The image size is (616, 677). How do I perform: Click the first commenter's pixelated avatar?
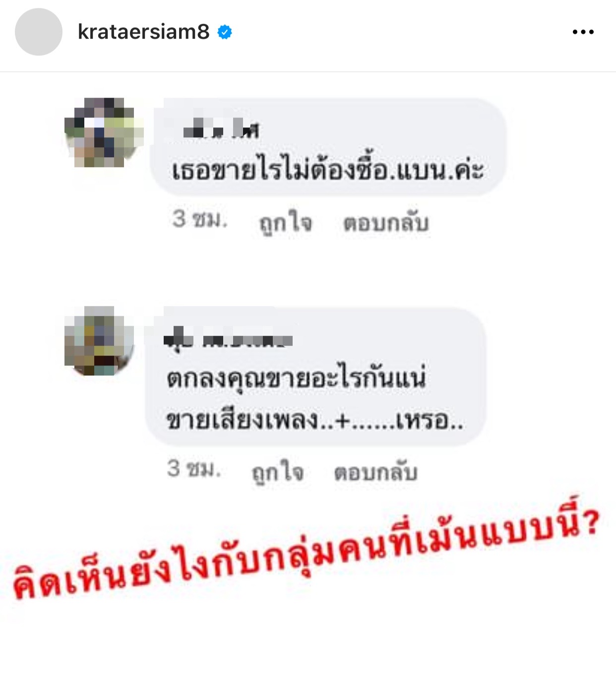click(x=103, y=132)
